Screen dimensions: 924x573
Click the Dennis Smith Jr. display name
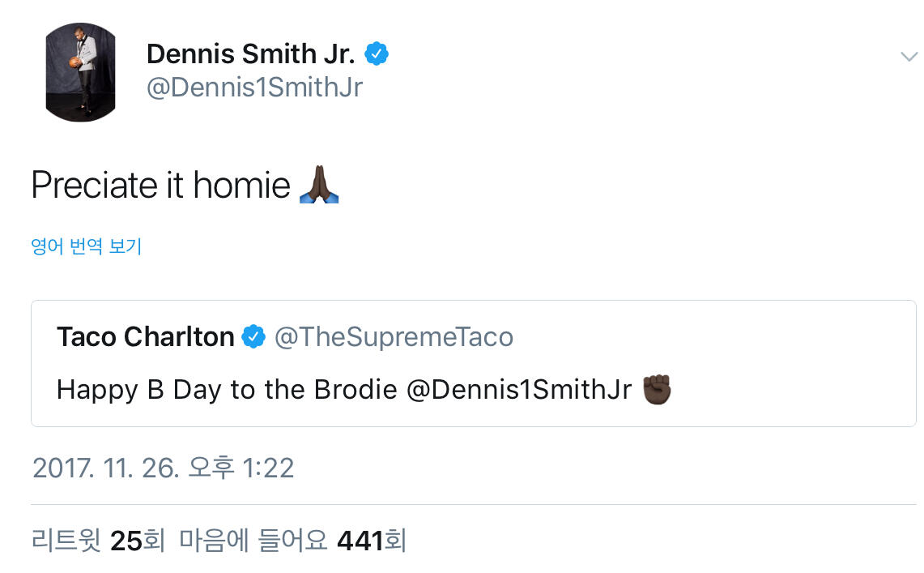[x=250, y=54]
